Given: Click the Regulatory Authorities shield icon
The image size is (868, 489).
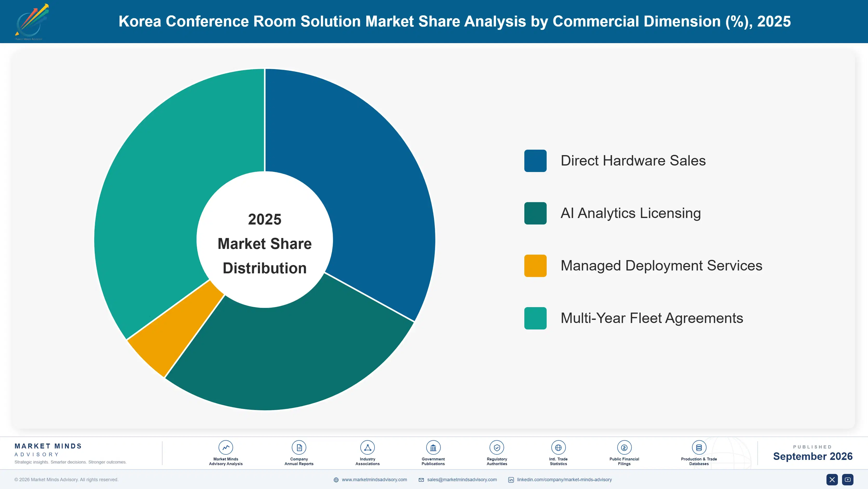Looking at the screenshot, I should pyautogui.click(x=497, y=447).
